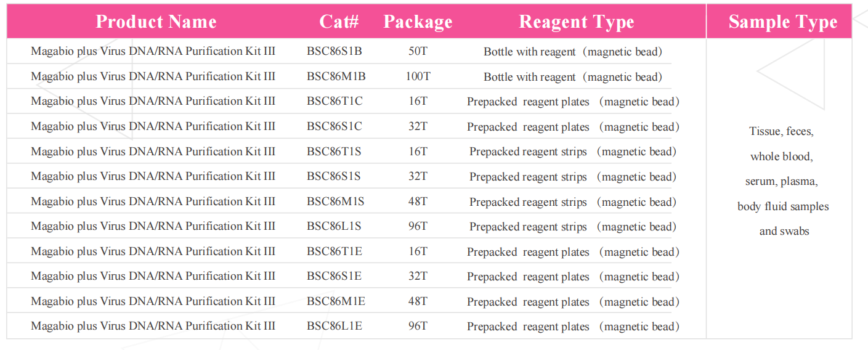Click the Cat# column header

339,22
